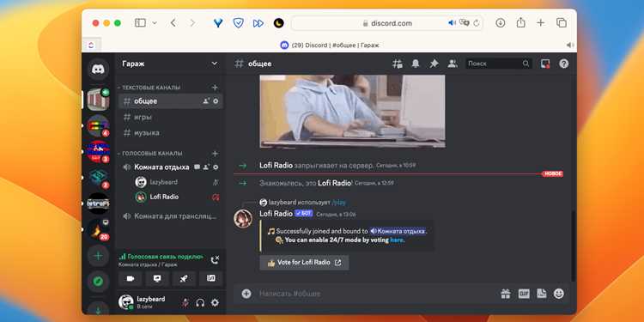
Task: Open lazybeard profile avatar in user panel
Action: coord(126,302)
